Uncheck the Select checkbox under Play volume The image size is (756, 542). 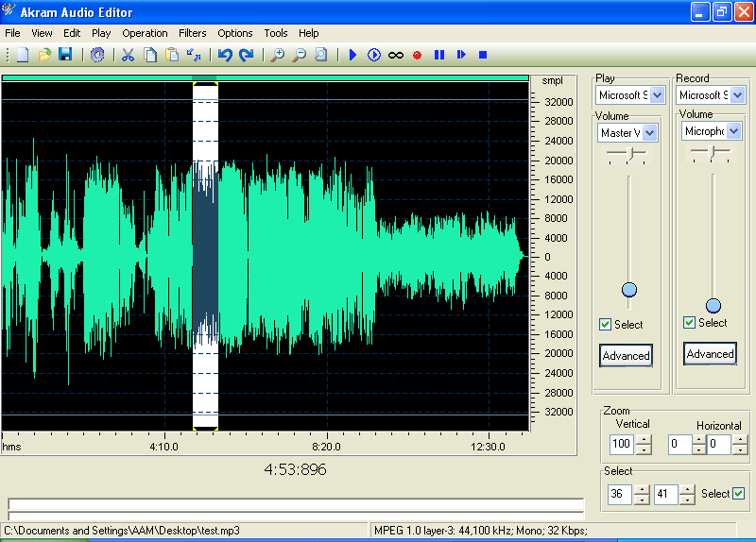click(x=606, y=325)
